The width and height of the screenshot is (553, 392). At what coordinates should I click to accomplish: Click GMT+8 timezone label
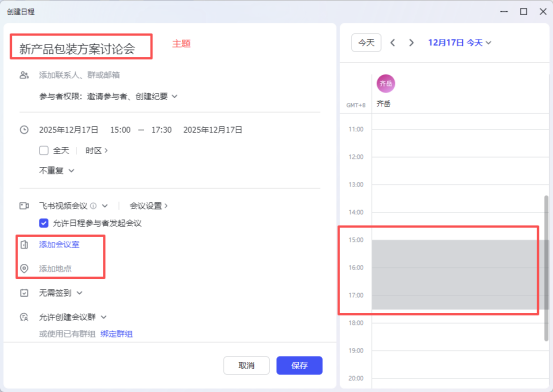(x=356, y=105)
